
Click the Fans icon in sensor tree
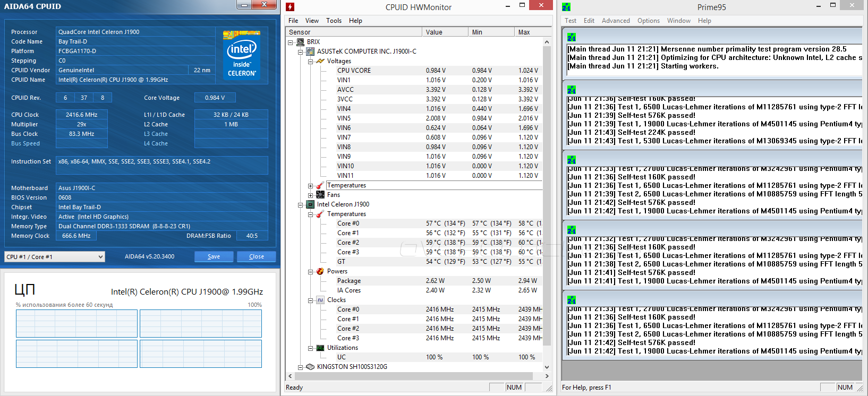click(x=320, y=195)
